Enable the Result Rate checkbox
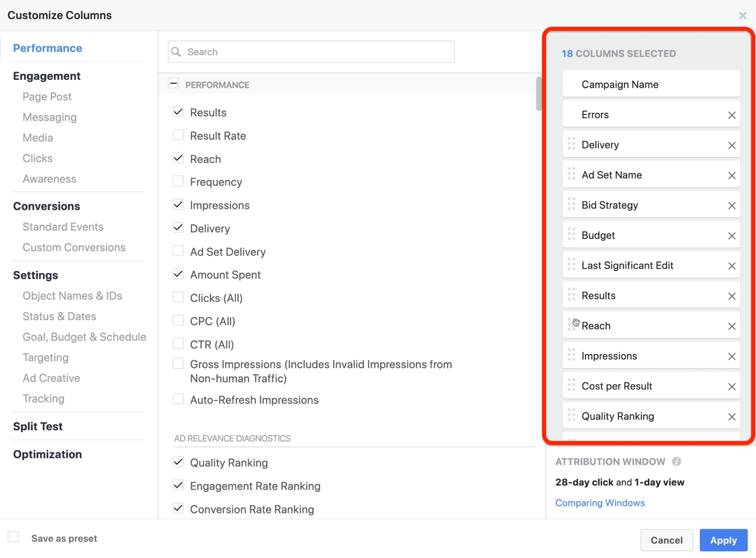Image resolution: width=756 pixels, height=558 pixels. (x=178, y=135)
